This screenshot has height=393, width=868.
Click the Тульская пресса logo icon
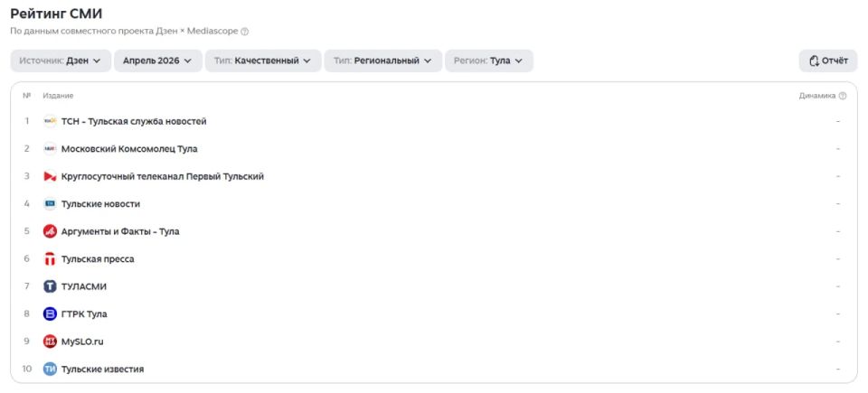tap(50, 259)
